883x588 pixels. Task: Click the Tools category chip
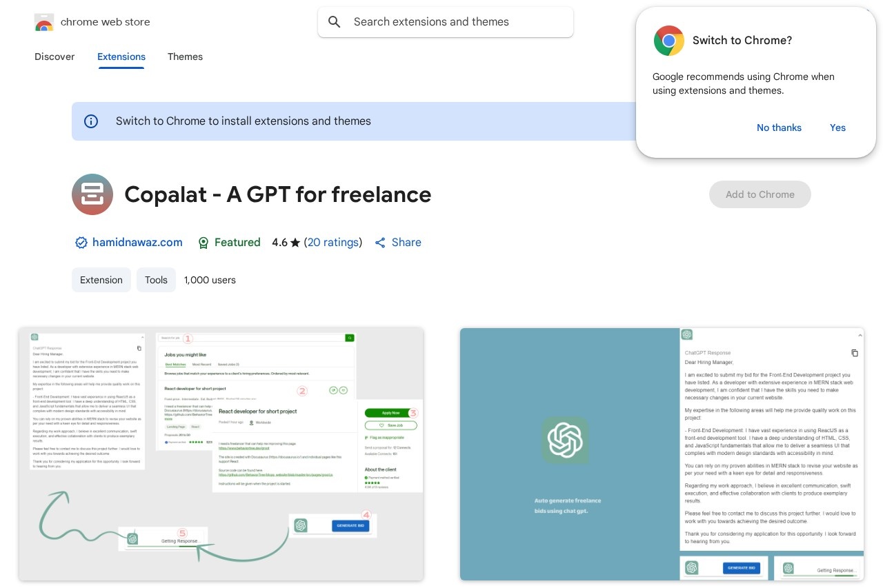tap(156, 280)
